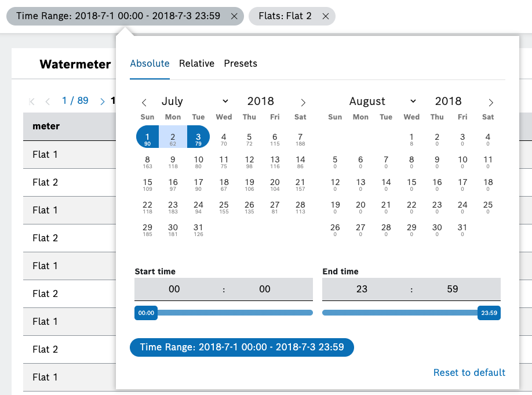Select July 14 in the calendar
Viewport: 532px width, 395px height.
pyautogui.click(x=300, y=162)
